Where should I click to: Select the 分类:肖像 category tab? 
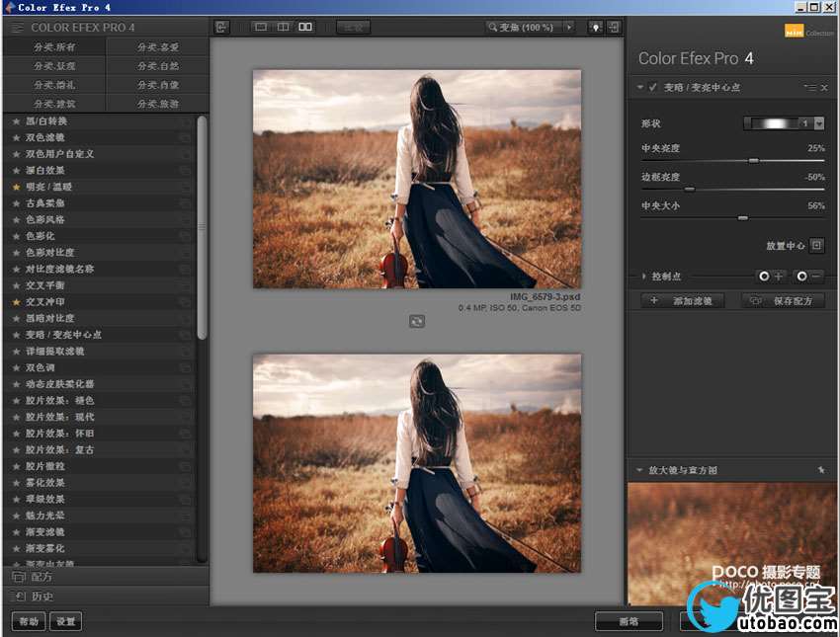point(157,85)
